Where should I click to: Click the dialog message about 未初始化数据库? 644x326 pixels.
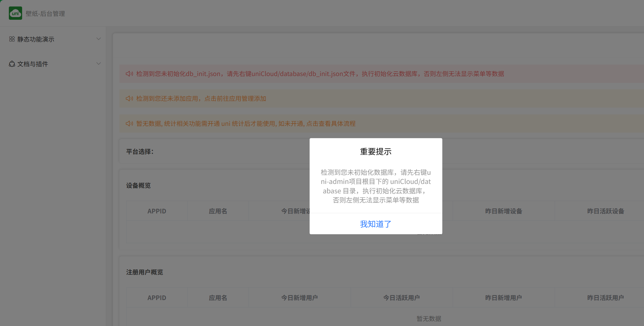376,186
